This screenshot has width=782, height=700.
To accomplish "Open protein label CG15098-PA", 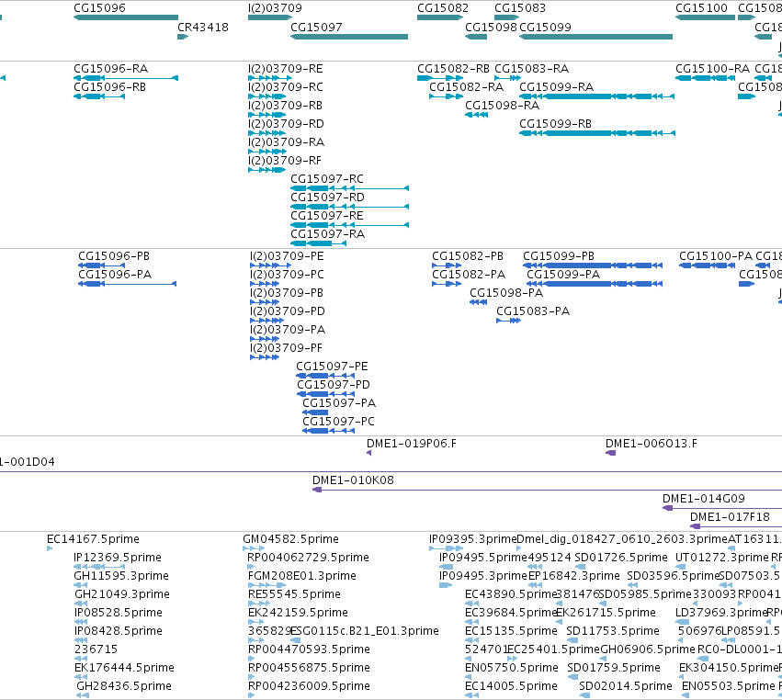I will (x=506, y=293).
